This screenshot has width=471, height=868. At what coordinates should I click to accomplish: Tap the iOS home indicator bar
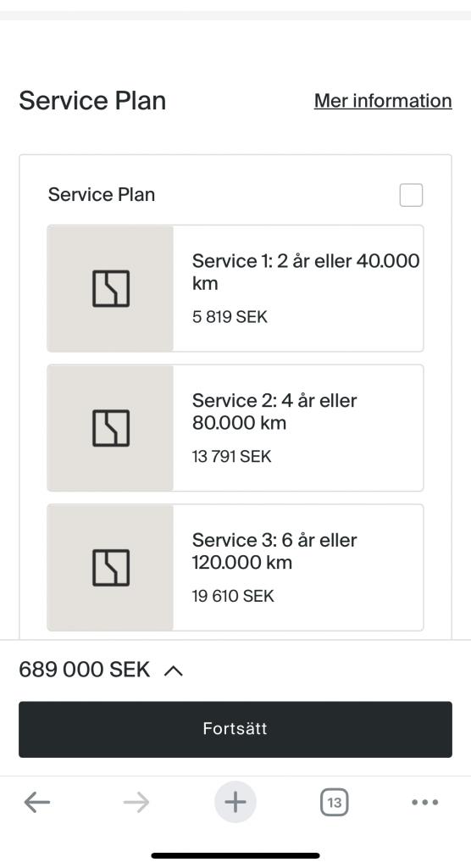pyautogui.click(x=235, y=855)
